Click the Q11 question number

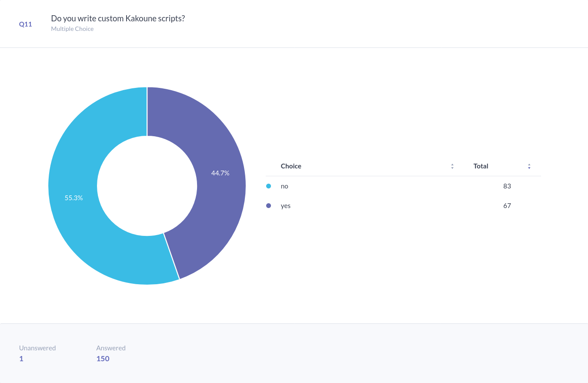tap(25, 24)
